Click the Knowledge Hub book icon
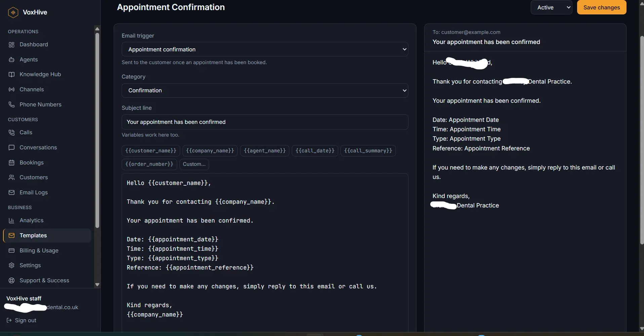 tap(11, 75)
